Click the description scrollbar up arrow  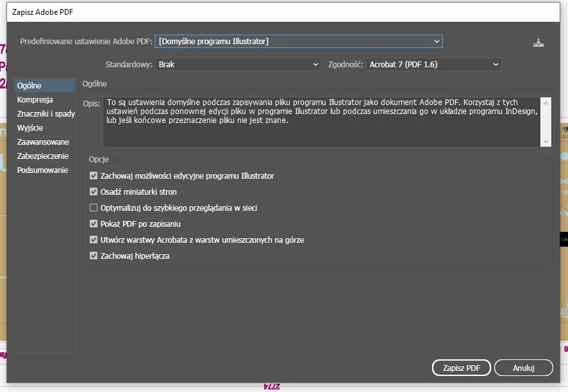(x=546, y=103)
